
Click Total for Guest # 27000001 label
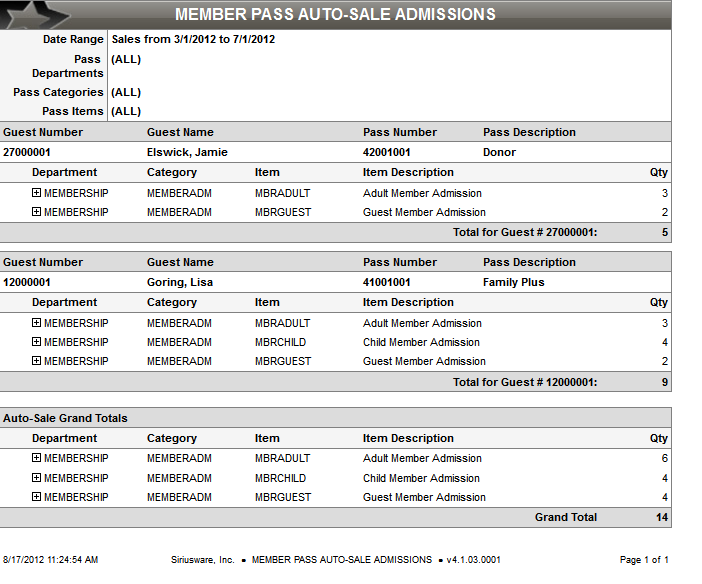pos(525,232)
